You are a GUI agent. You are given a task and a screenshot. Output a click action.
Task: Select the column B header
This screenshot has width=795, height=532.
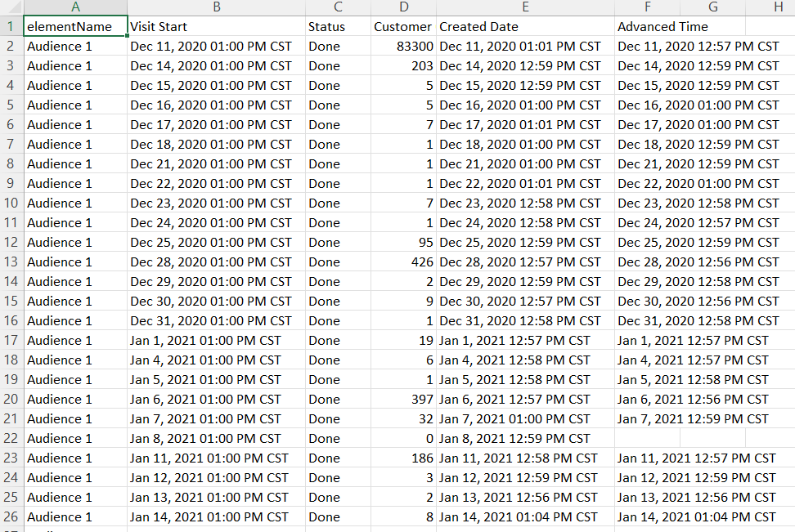tap(216, 7)
